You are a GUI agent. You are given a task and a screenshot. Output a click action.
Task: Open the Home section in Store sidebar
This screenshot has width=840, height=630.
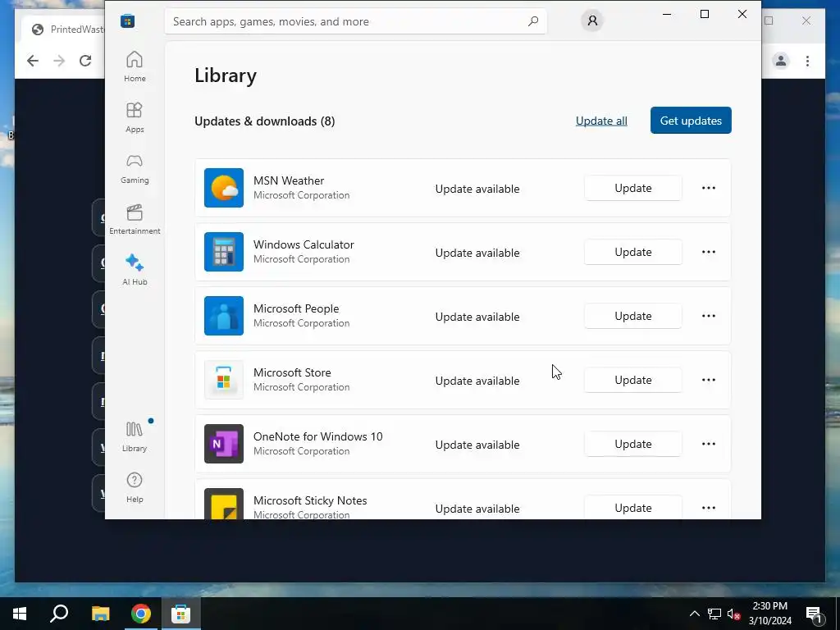[135, 66]
